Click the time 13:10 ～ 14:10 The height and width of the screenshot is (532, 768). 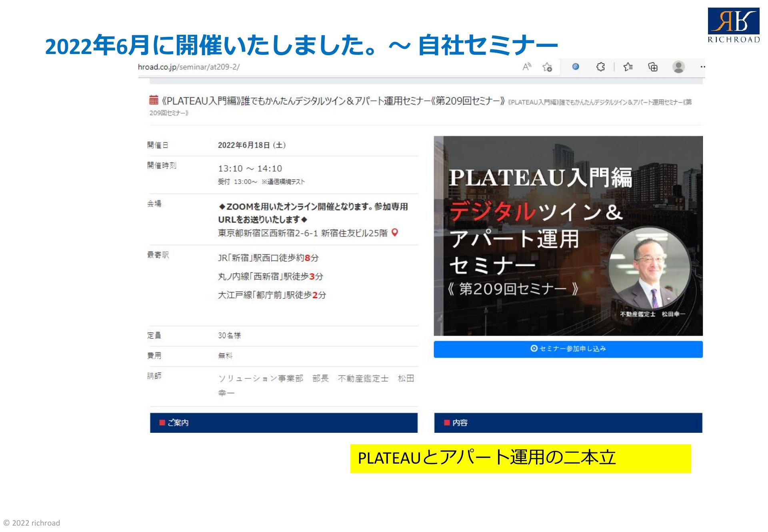point(250,168)
